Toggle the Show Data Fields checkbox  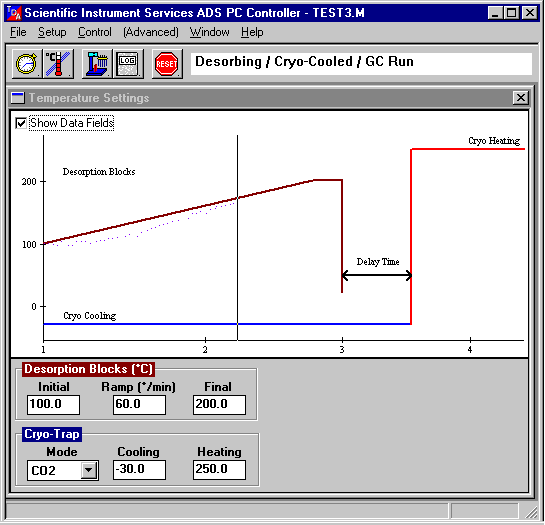(x=21, y=123)
